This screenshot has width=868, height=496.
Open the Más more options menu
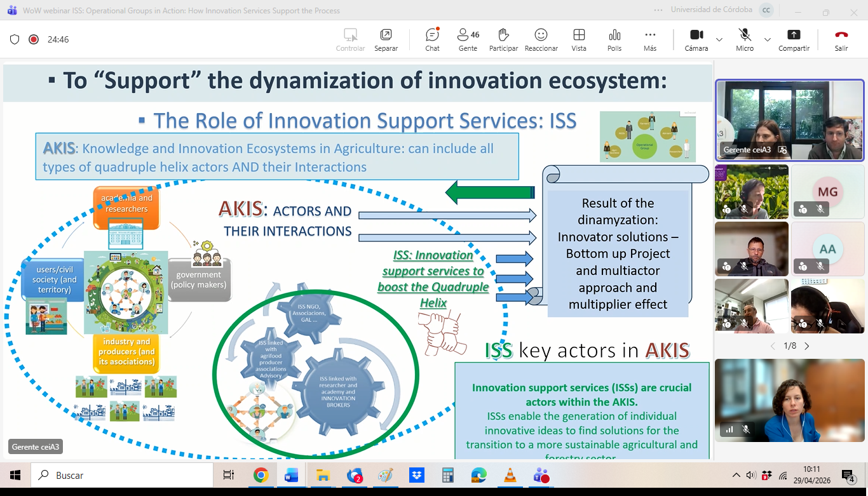(x=649, y=39)
